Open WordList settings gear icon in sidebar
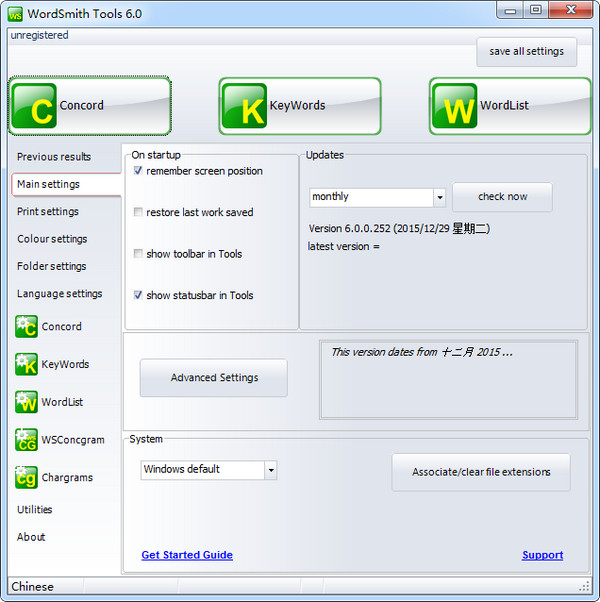The height and width of the screenshot is (602, 600). [26, 402]
